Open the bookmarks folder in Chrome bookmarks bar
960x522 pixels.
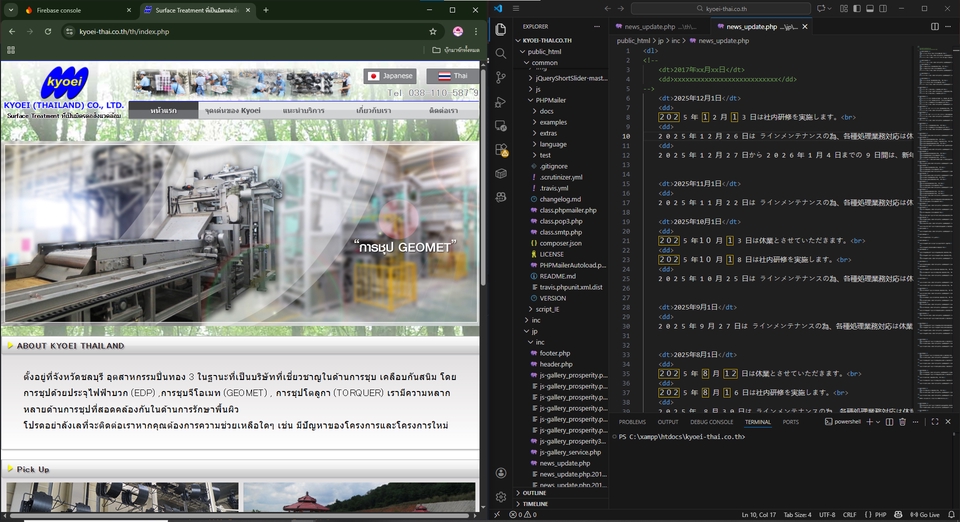click(x=456, y=50)
